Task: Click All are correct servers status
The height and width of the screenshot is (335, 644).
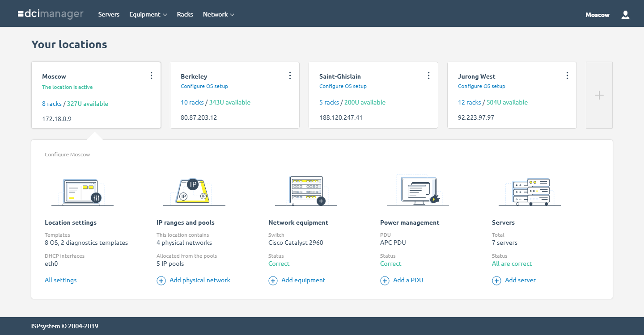Action: click(512, 264)
